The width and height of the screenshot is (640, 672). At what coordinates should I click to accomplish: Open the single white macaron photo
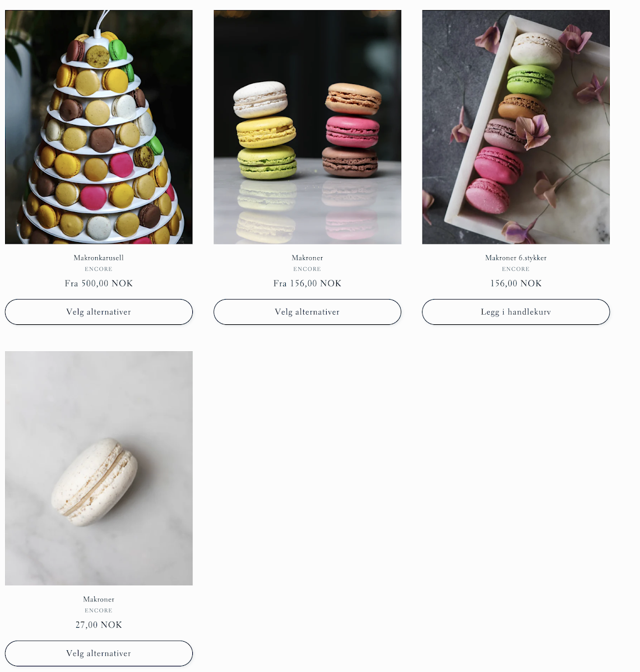click(x=99, y=468)
